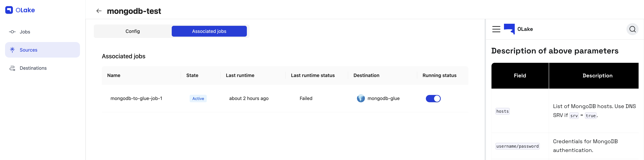Click the OLake flag logo in docs
Image resolution: width=644 pixels, height=160 pixels.
point(509,29)
